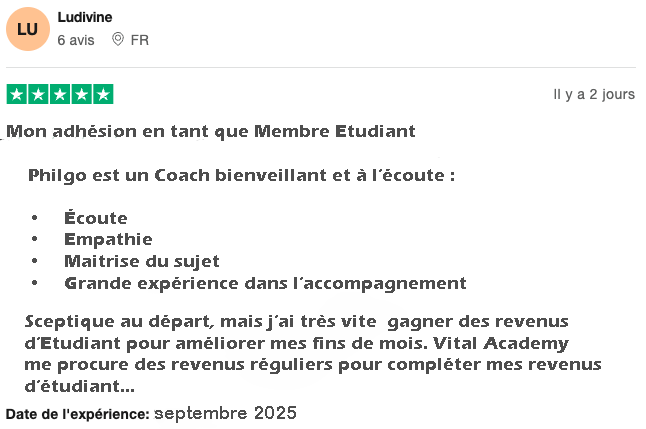
Task: Click the "Empathie" bullet item
Action: [x=108, y=239]
